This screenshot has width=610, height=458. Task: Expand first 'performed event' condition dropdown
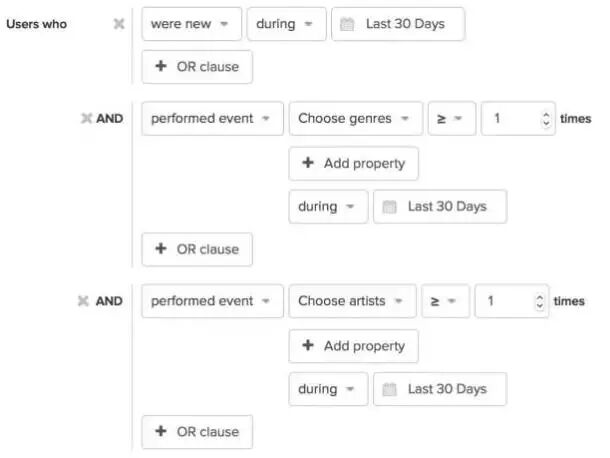pyautogui.click(x=211, y=119)
